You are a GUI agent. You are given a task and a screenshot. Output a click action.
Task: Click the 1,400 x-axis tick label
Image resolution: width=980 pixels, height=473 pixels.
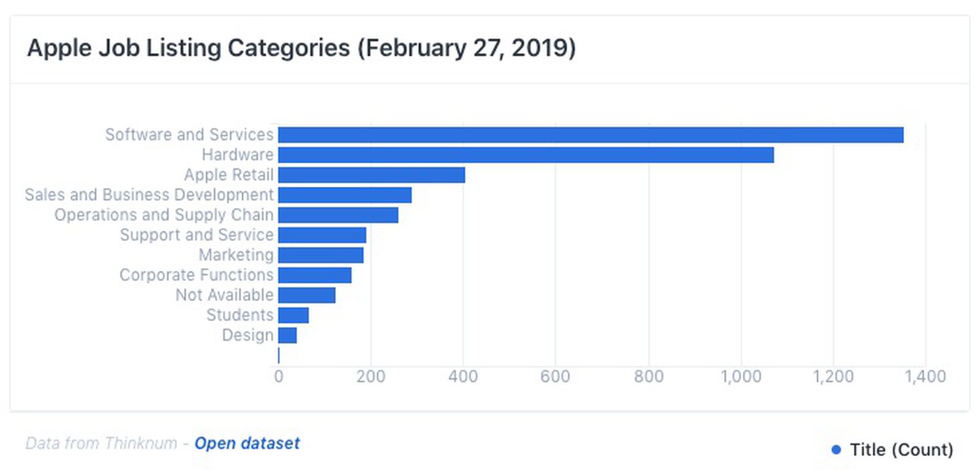[925, 376]
